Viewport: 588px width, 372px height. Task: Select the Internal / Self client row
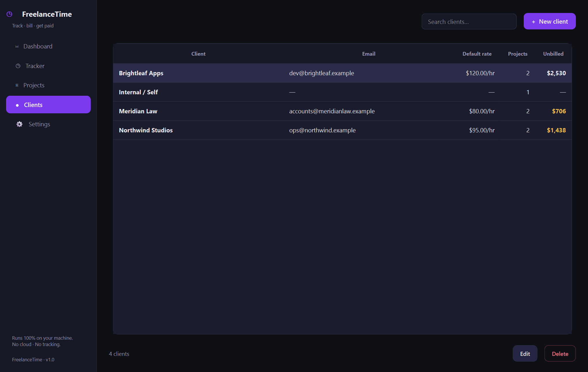[x=342, y=92]
